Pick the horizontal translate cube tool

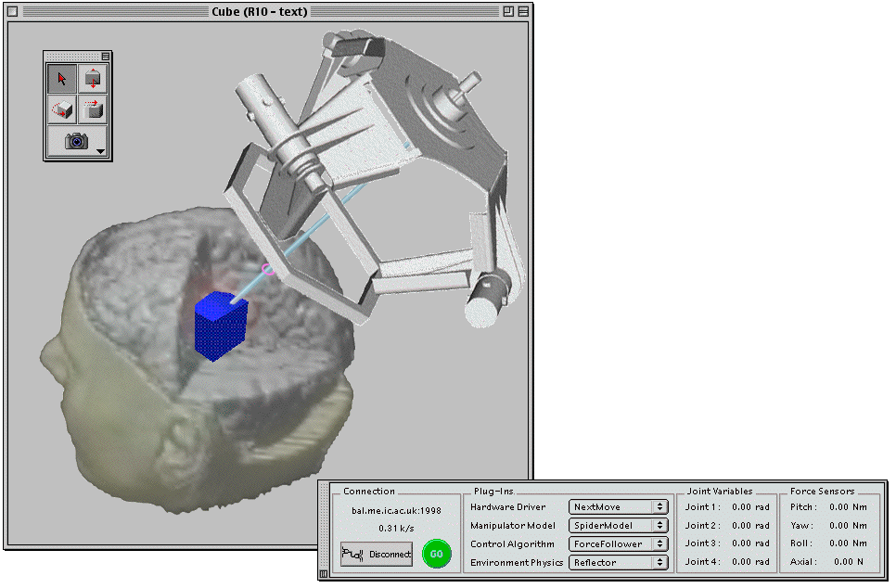click(x=93, y=109)
